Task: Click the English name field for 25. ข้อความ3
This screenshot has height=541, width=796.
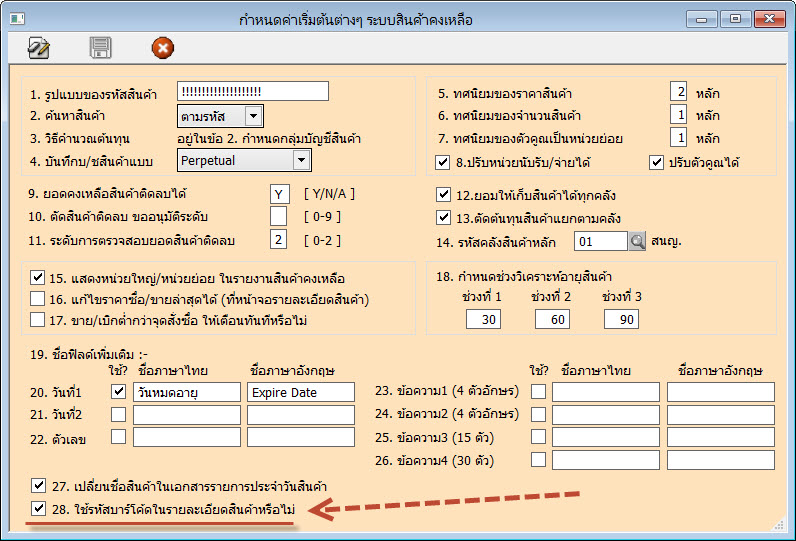Action: coord(721,437)
